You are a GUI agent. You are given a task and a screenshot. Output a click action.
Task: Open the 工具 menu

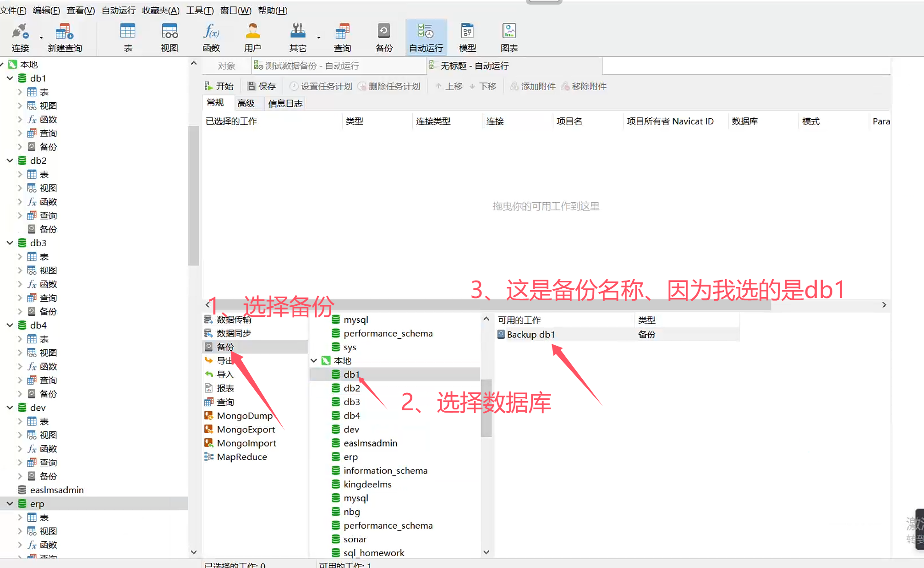click(200, 10)
